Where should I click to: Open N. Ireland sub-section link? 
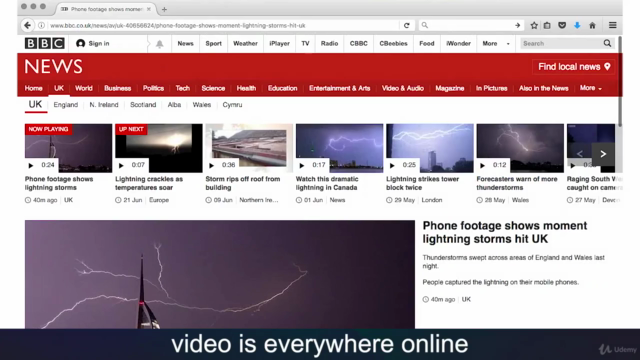[x=104, y=105]
